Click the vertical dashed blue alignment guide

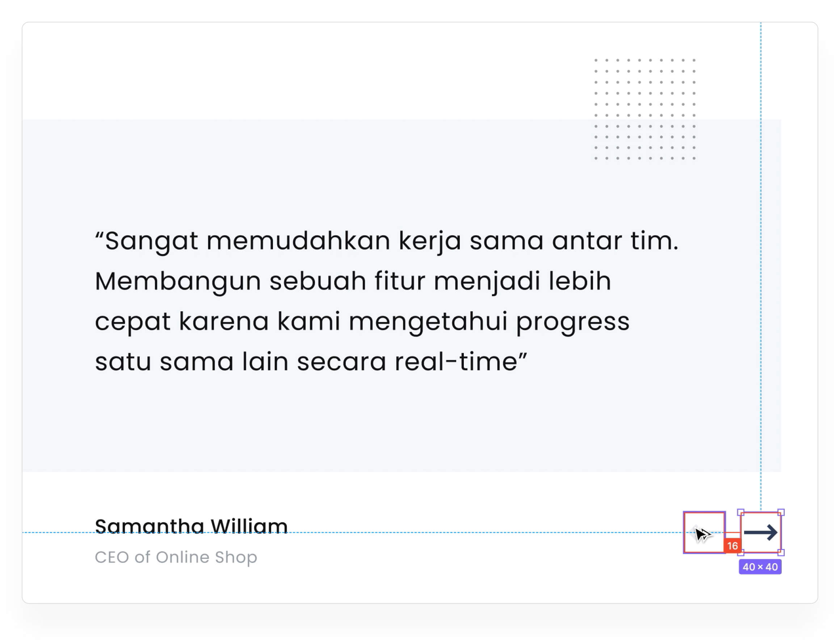[761, 267]
